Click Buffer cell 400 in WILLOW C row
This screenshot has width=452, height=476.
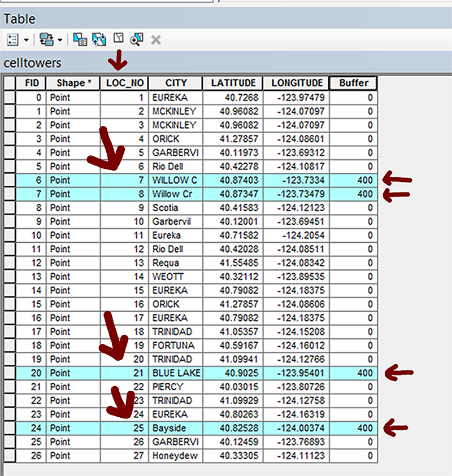pos(354,180)
